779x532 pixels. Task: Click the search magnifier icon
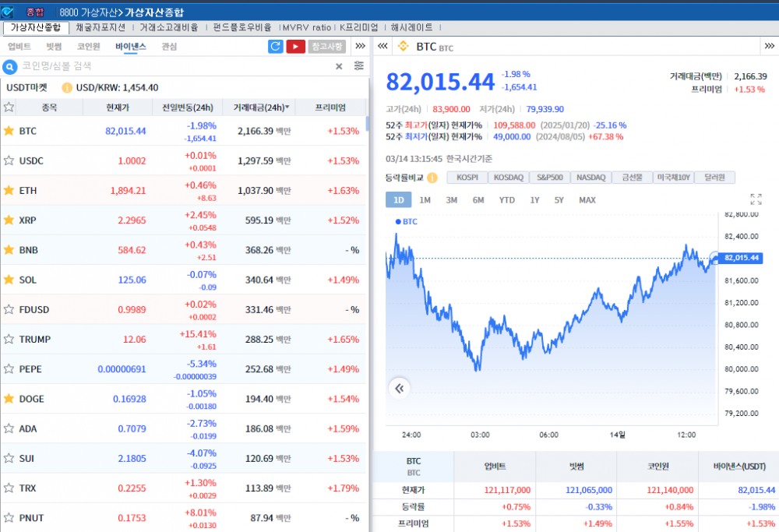coord(12,66)
